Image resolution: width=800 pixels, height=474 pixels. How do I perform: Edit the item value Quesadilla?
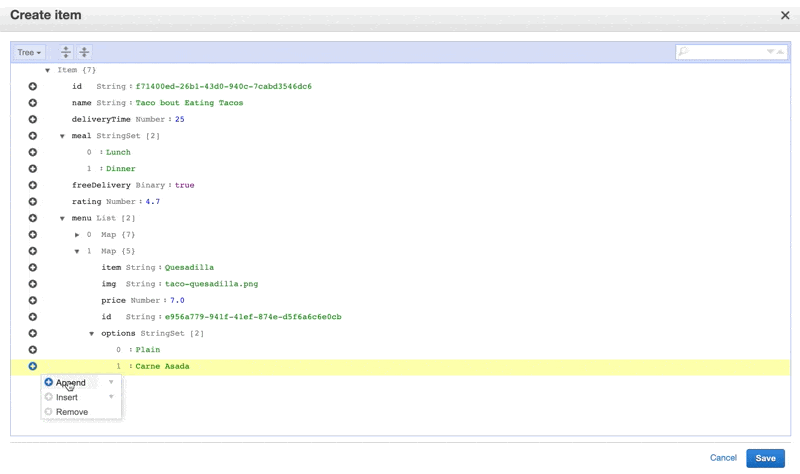coord(189,267)
